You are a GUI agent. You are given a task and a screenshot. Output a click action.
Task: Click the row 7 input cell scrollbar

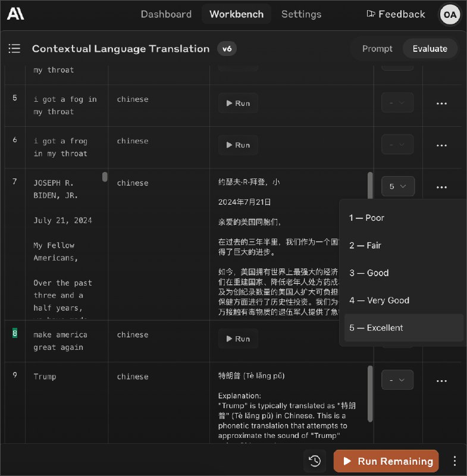(x=105, y=177)
